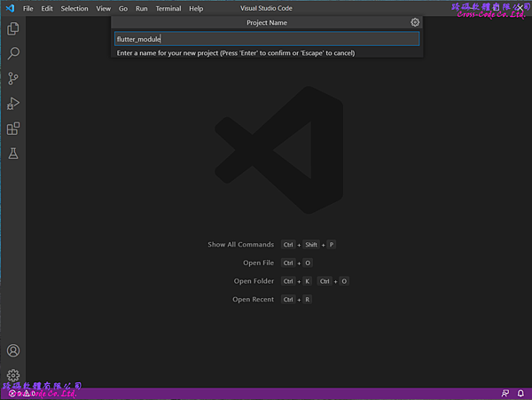Click the gear icon in Project Name prompt
Image resolution: width=532 pixels, height=400 pixels.
[415, 22]
